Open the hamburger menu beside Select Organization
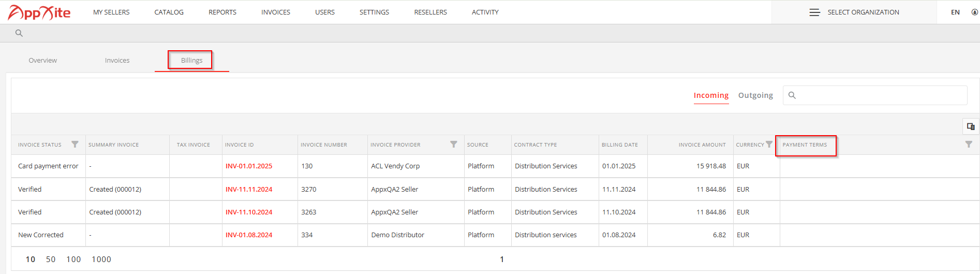 814,12
